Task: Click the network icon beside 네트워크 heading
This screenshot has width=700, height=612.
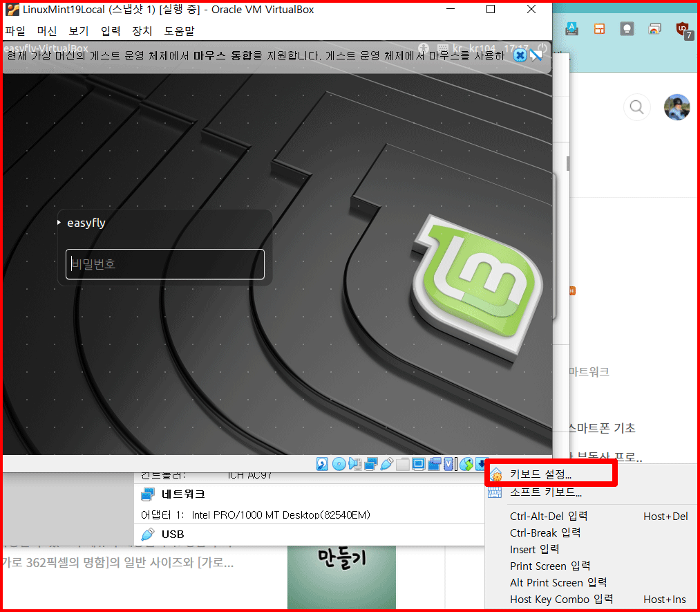Action: pos(148,494)
